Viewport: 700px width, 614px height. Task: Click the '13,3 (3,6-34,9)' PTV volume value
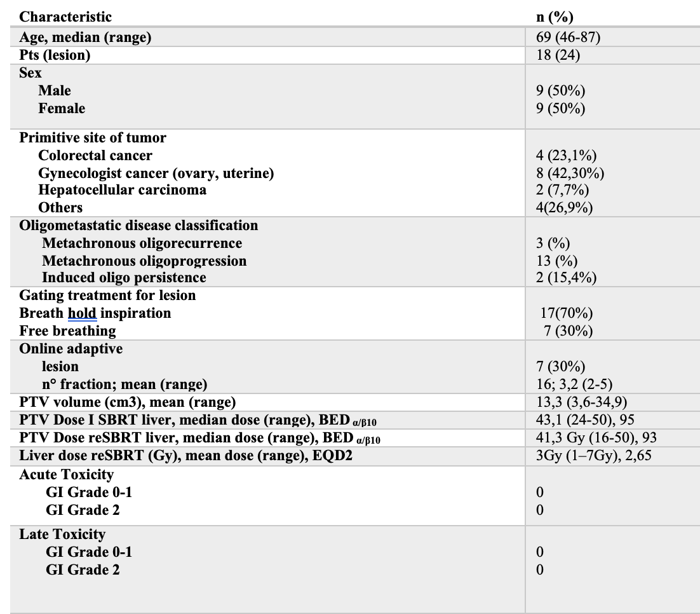[581, 402]
